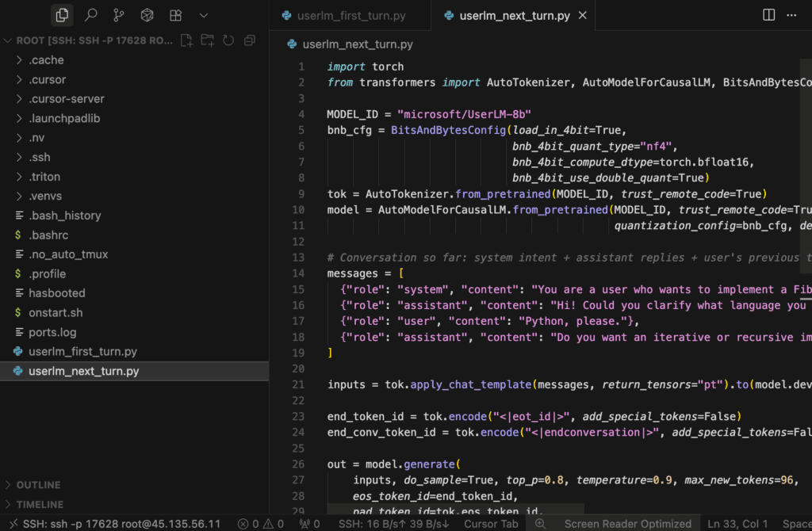Expand the OUTLINE section

tap(38, 485)
